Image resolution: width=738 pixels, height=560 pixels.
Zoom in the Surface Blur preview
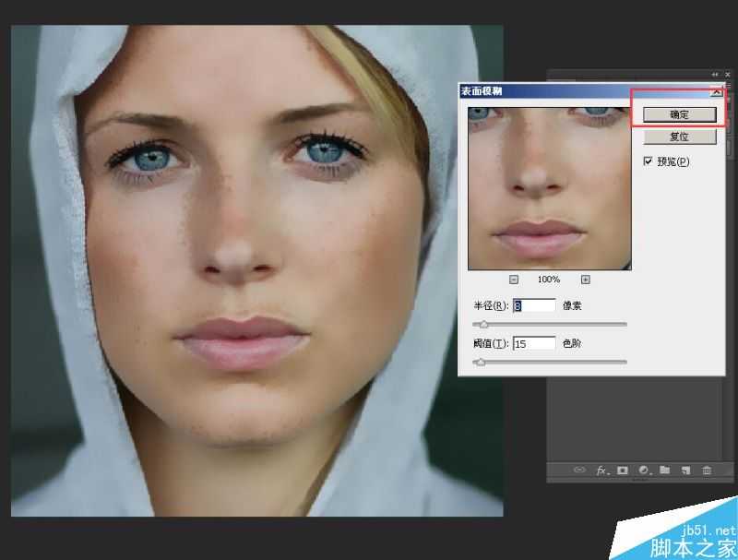(586, 280)
